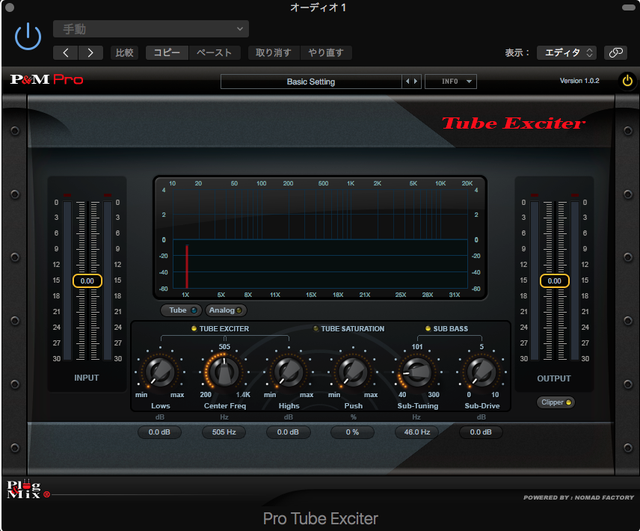Click the INPUT label
This screenshot has width=640, height=531.
[87, 378]
